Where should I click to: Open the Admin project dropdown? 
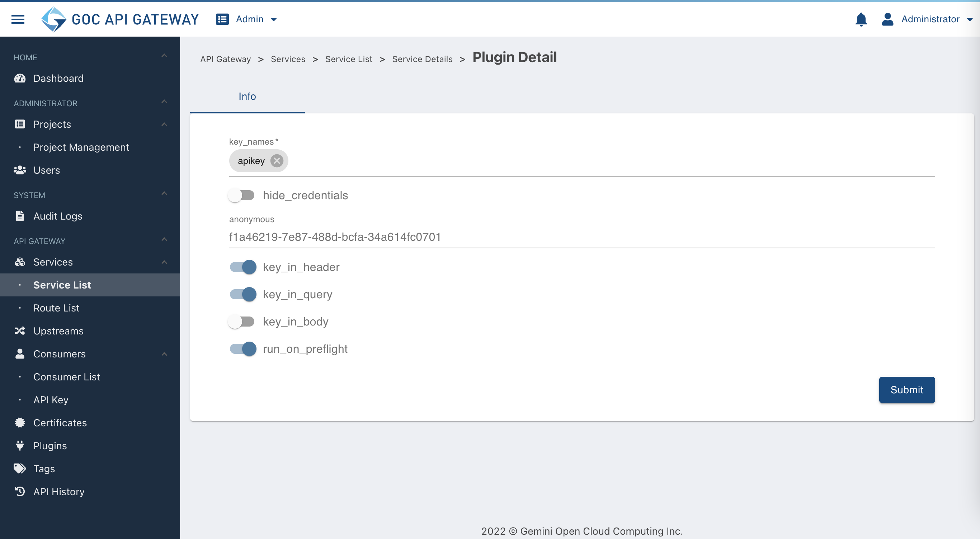coord(246,19)
